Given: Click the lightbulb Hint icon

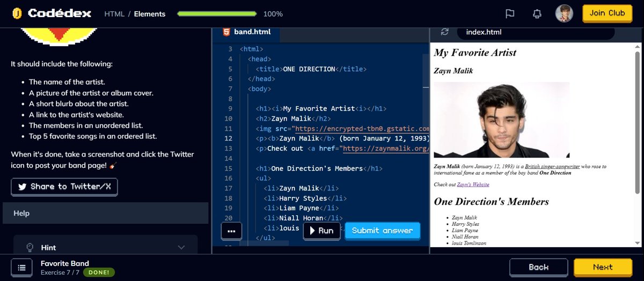Looking at the screenshot, I should (31, 247).
